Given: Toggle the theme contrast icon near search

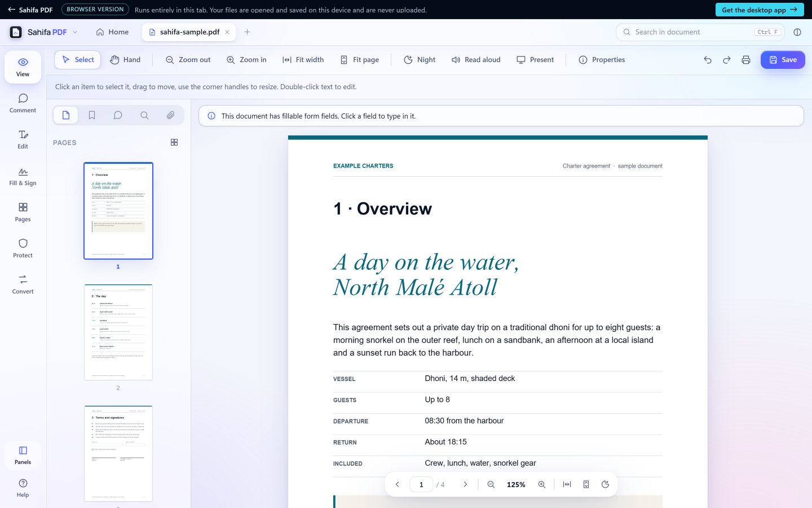Looking at the screenshot, I should pos(797,32).
